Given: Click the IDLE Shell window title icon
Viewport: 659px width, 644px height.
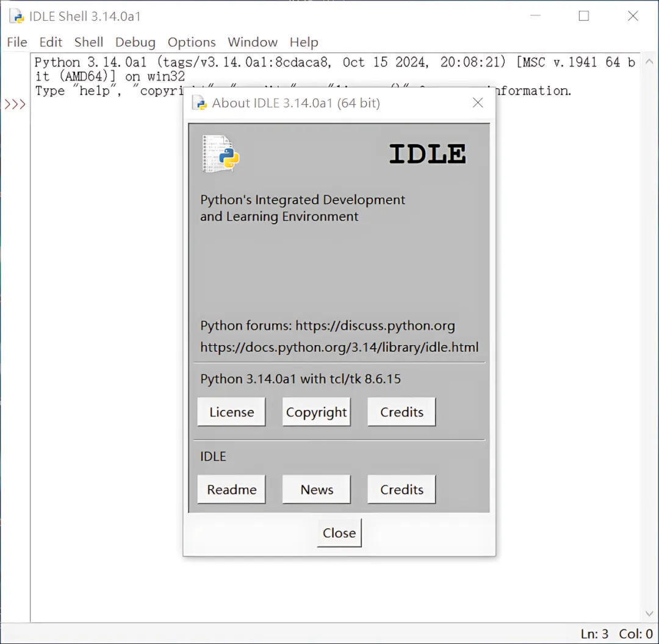Looking at the screenshot, I should (x=17, y=16).
